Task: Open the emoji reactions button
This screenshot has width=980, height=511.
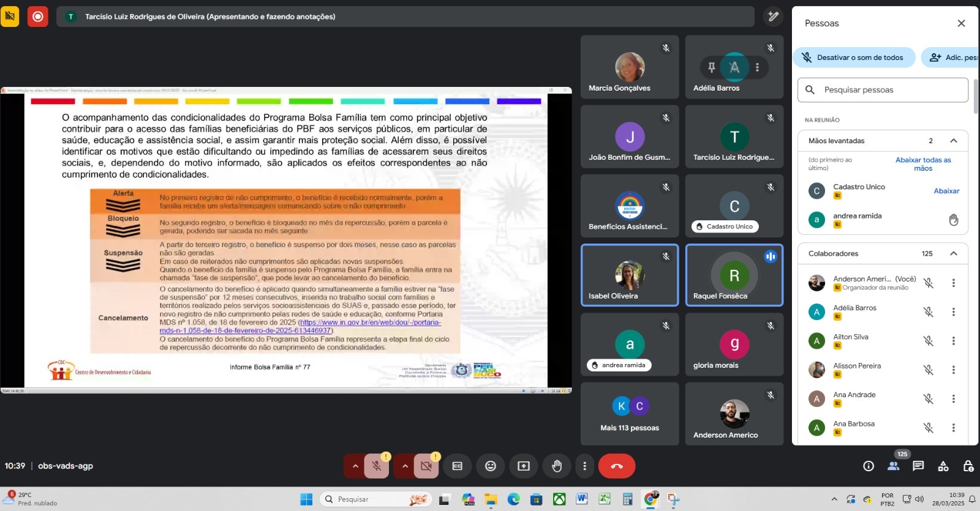Action: coord(490,466)
